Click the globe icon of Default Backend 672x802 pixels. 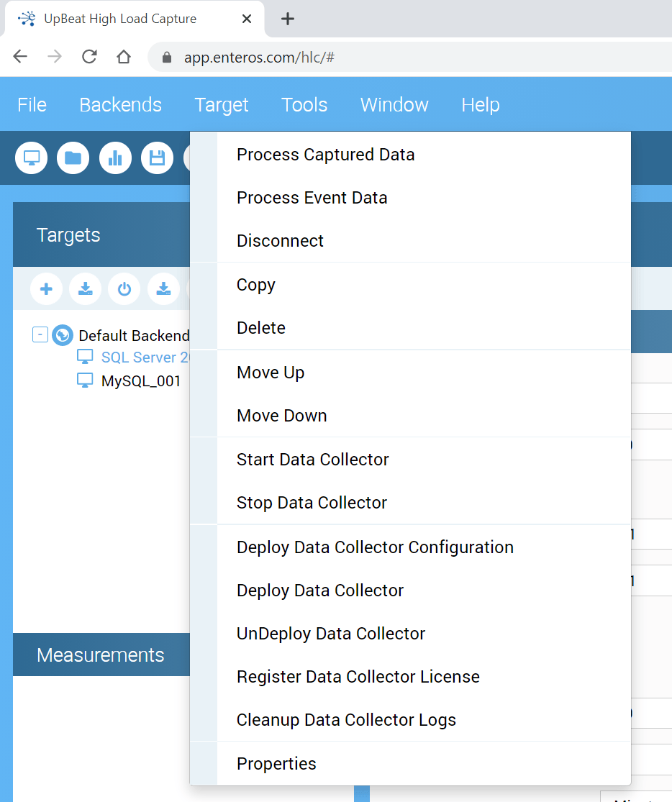coord(63,335)
